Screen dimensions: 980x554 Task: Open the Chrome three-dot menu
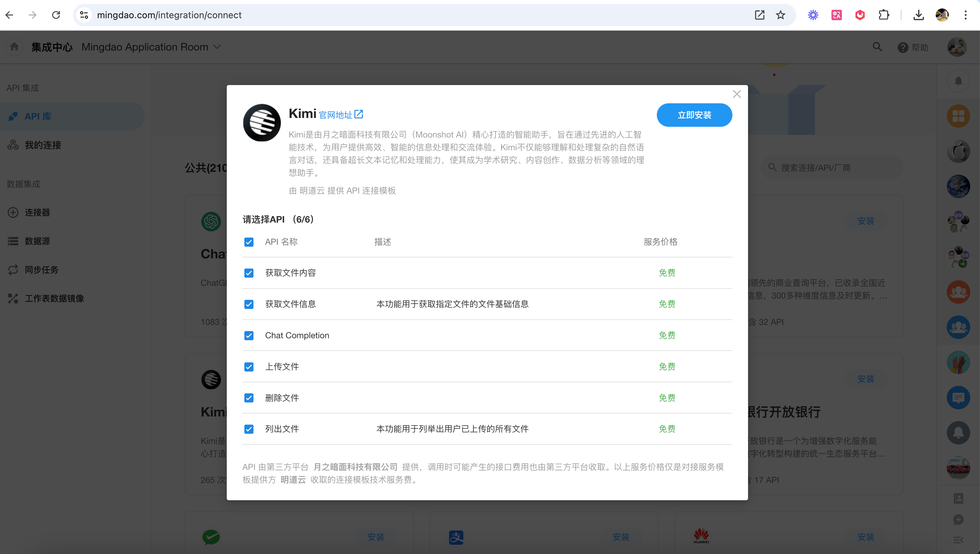pyautogui.click(x=965, y=15)
